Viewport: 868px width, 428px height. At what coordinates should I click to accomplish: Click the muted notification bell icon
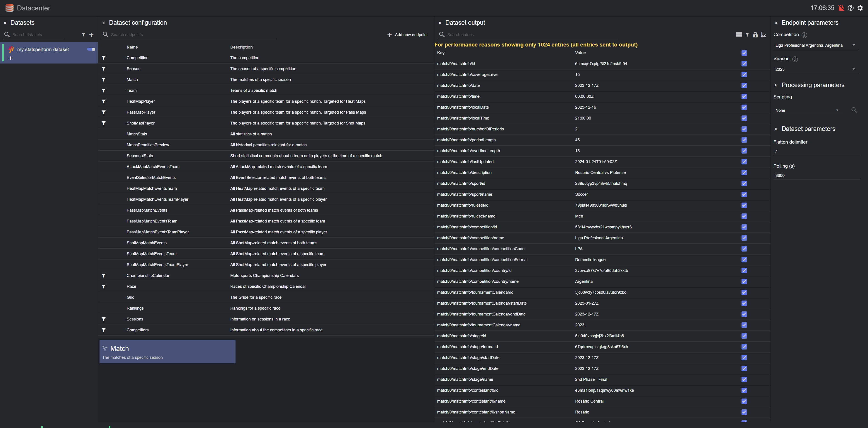[x=841, y=8]
